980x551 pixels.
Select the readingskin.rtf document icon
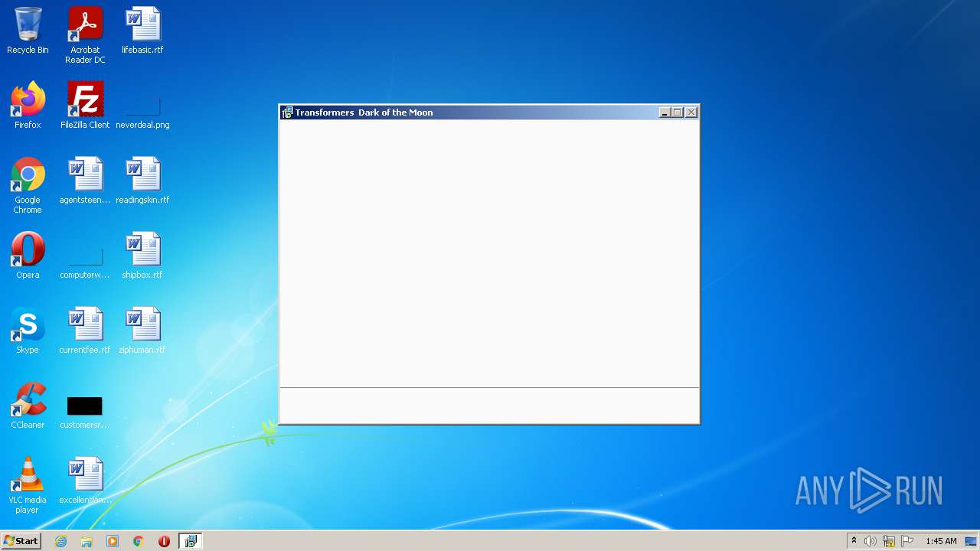tap(142, 181)
